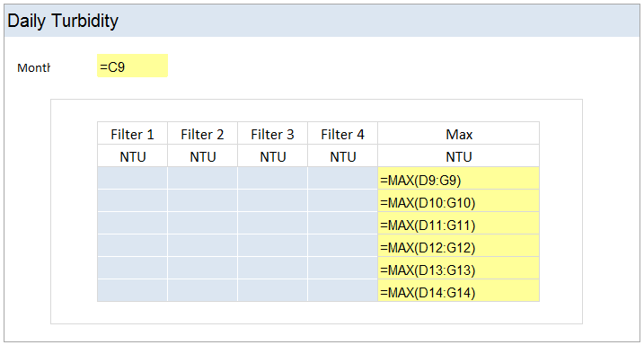Screen dimensions: 644x345
Task: Select the =MAX(D9:G9) formula cell
Action: coord(459,178)
